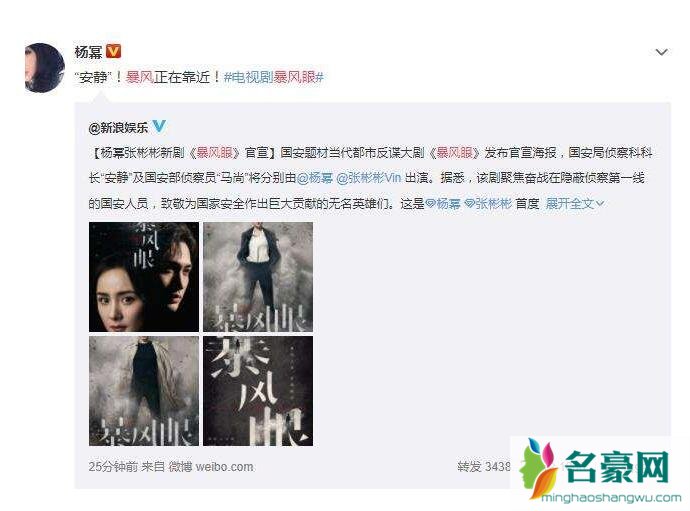Screen dimensions: 690x511
Task: Open the @新浪娱乐 account link
Action: (x=118, y=128)
